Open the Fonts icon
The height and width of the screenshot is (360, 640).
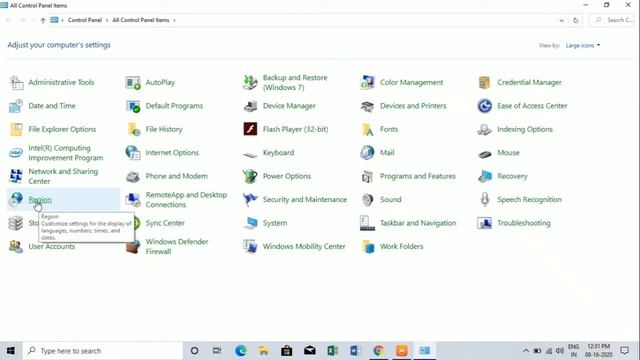tap(367, 129)
